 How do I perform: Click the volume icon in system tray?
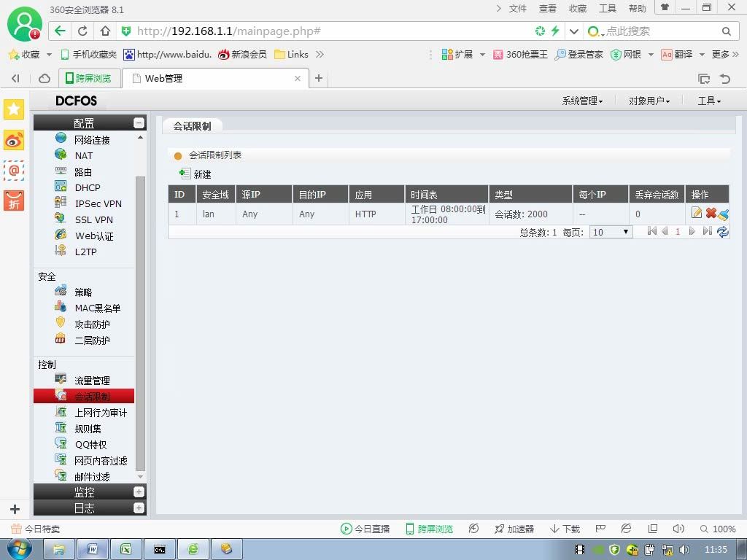(x=684, y=550)
